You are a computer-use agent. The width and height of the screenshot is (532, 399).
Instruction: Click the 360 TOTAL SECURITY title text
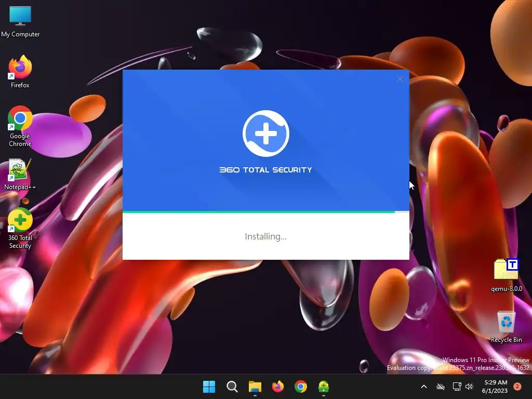(265, 170)
